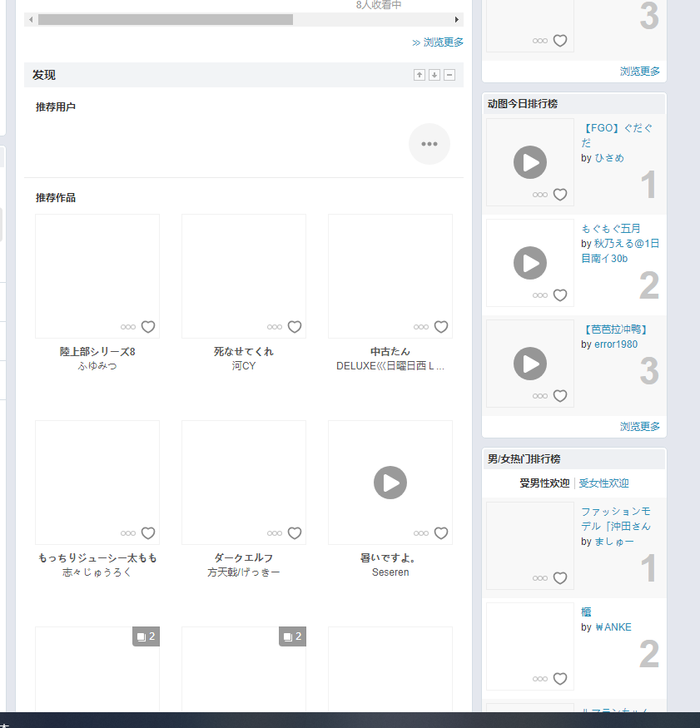Open 浏览更多 below animation ranking list
This screenshot has width=700, height=728.
coord(639,427)
